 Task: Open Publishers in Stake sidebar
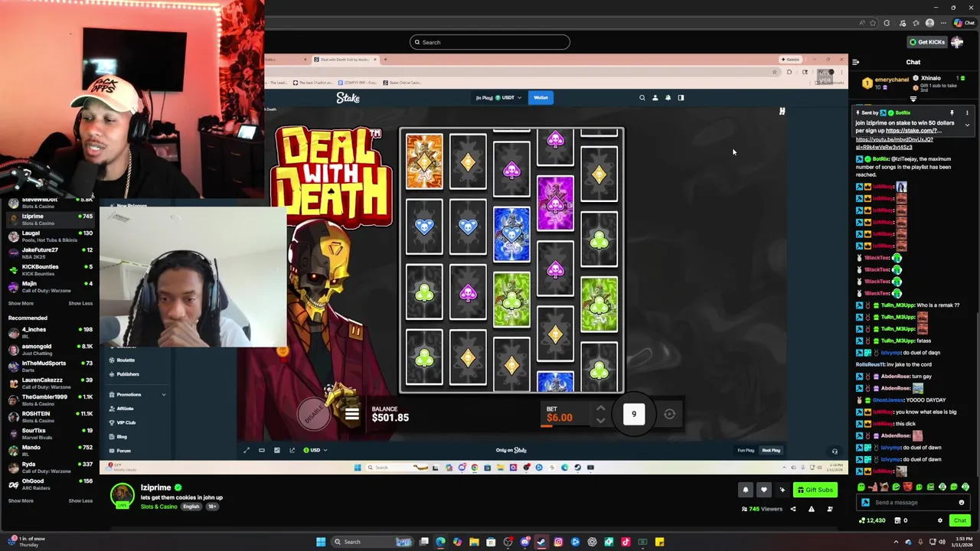point(124,374)
